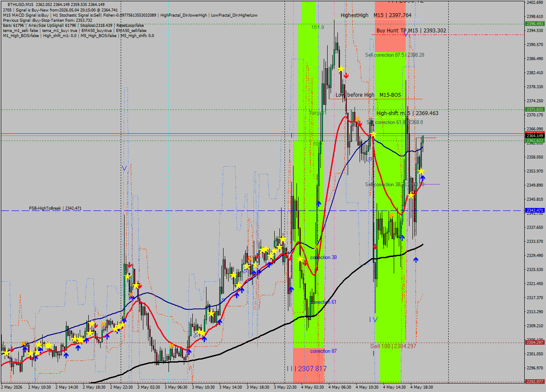This screenshot has width=546, height=392.
Task: Click the Sell correction 38.2 label
Action: [x=395, y=184]
